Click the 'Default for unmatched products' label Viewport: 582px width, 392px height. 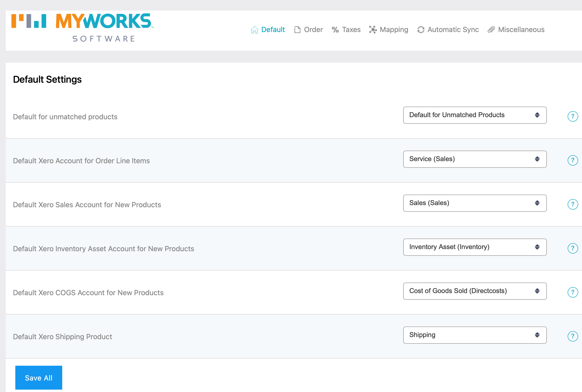65,117
